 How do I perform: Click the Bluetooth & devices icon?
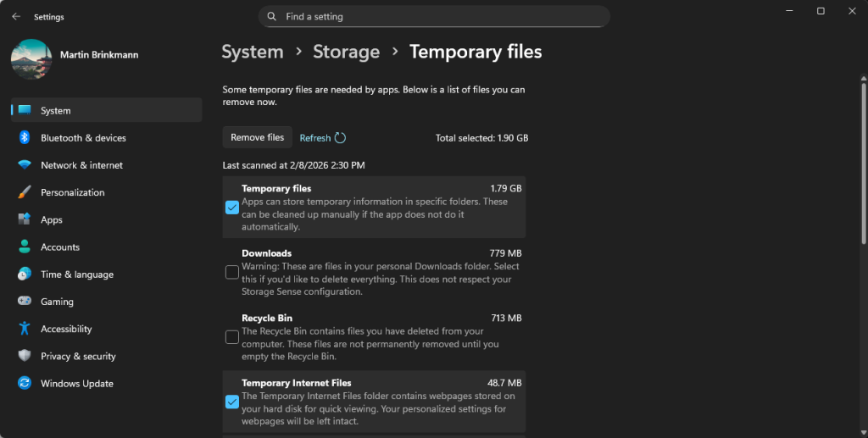tap(25, 138)
